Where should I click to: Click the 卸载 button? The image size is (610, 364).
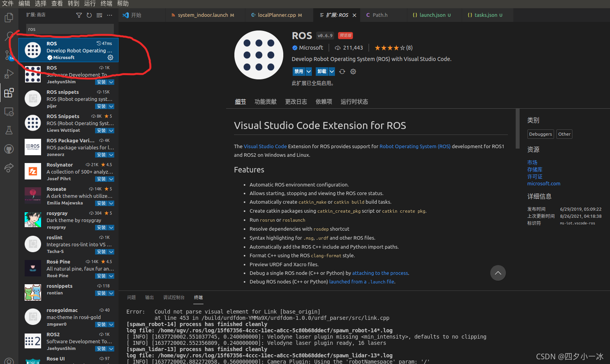click(322, 72)
